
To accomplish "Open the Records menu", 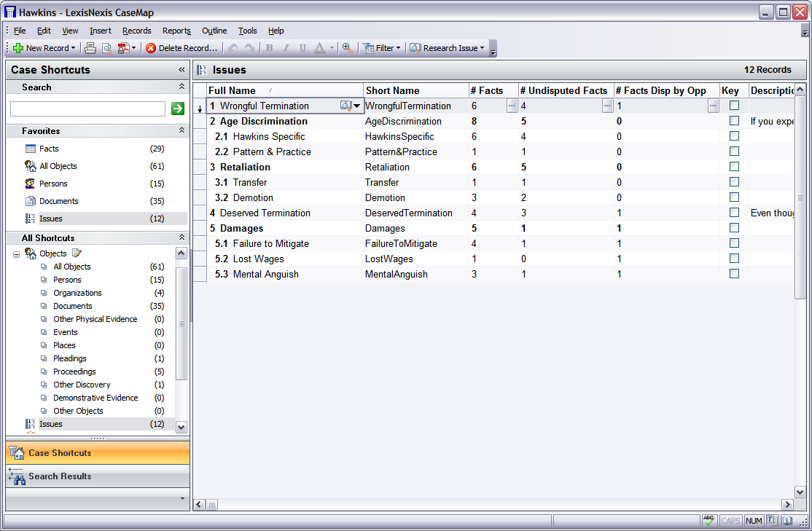I will [137, 31].
